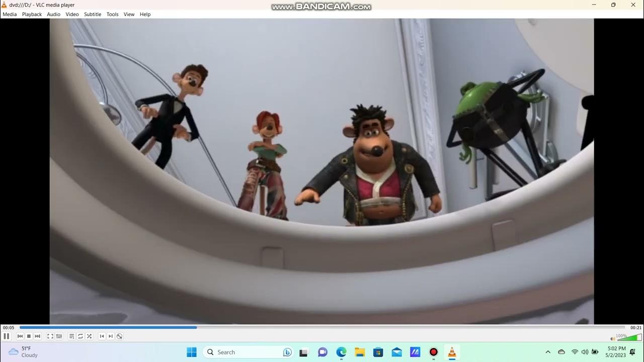Click the VLC cone icon in title bar
The height and width of the screenshot is (362, 644).
pos(5,5)
